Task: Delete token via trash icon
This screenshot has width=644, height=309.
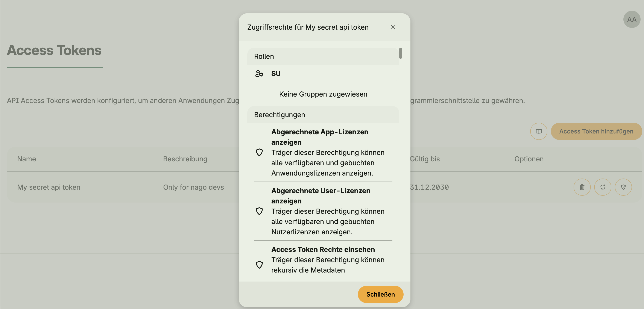Action: 582,187
